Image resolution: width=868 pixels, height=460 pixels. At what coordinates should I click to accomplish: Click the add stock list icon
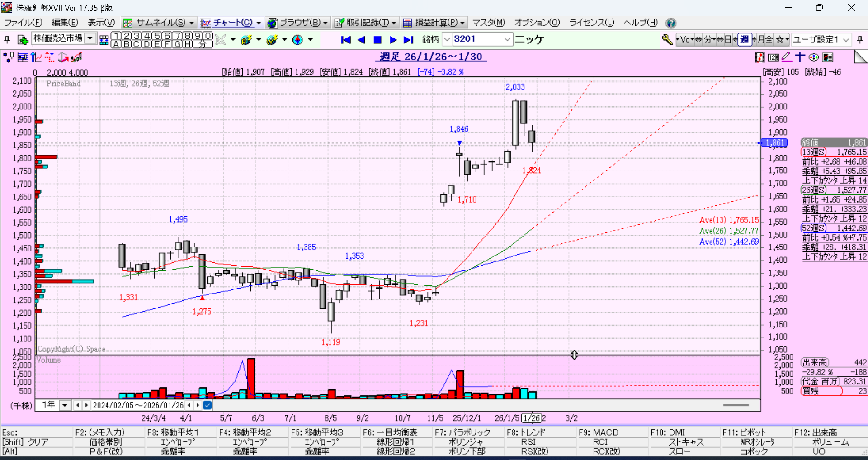(x=23, y=40)
